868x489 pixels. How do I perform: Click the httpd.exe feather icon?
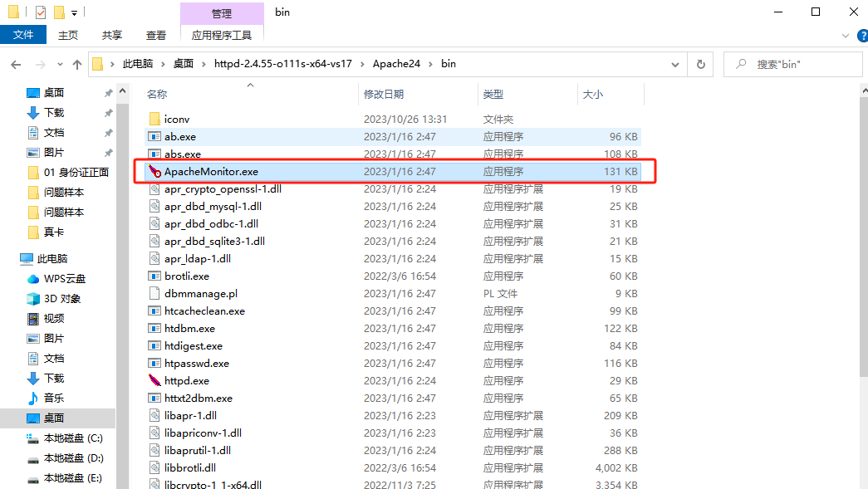[154, 380]
